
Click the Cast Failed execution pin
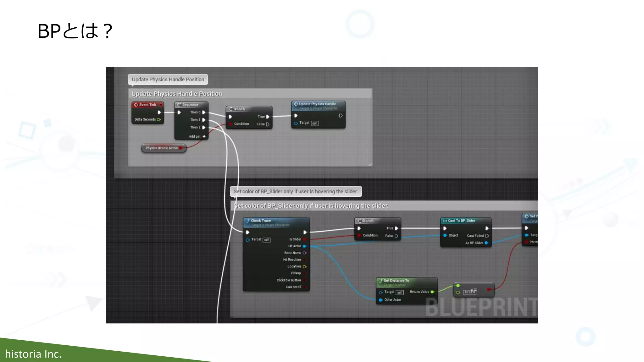[x=487, y=236]
